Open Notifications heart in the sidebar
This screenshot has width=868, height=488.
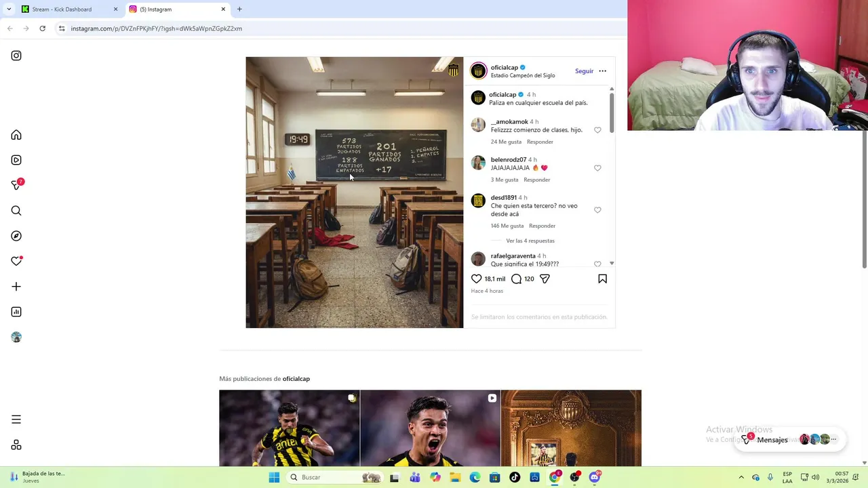[x=16, y=261]
